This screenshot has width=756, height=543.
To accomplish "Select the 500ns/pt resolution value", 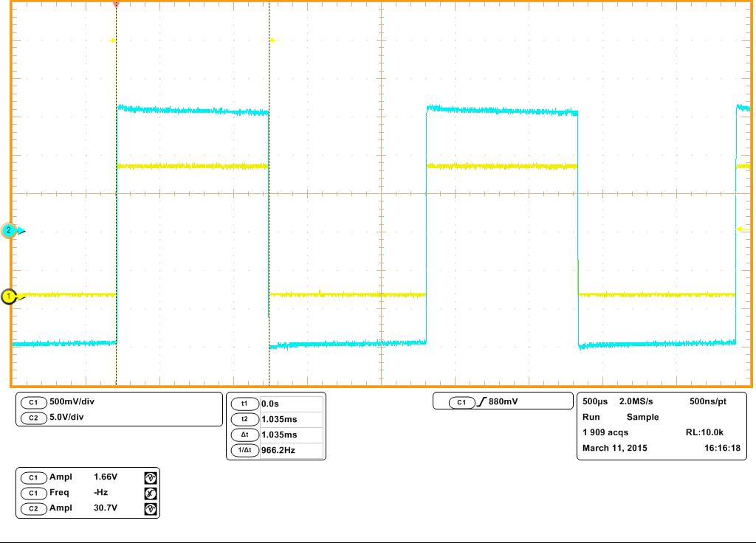I will click(x=708, y=401).
